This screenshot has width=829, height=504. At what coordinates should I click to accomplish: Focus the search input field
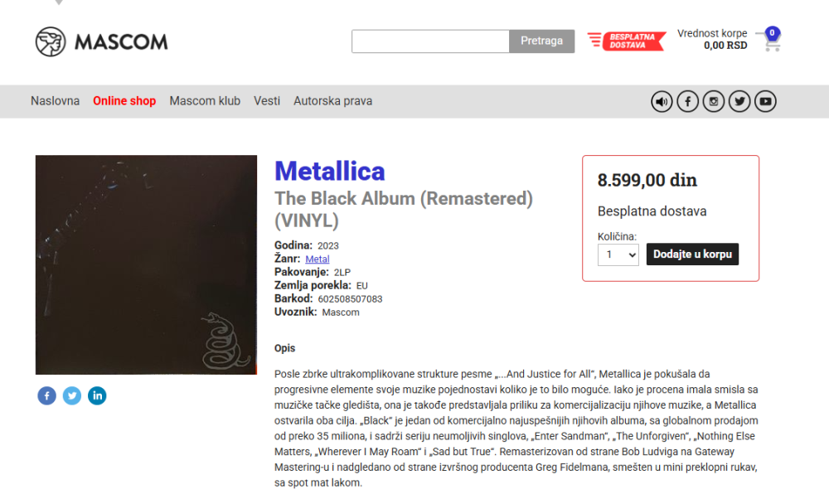(x=430, y=41)
